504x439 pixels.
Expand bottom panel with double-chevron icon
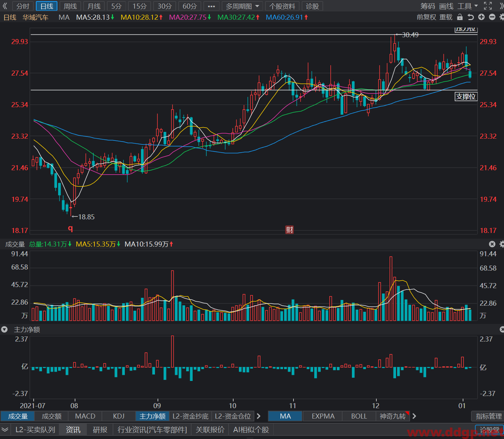pos(5,429)
